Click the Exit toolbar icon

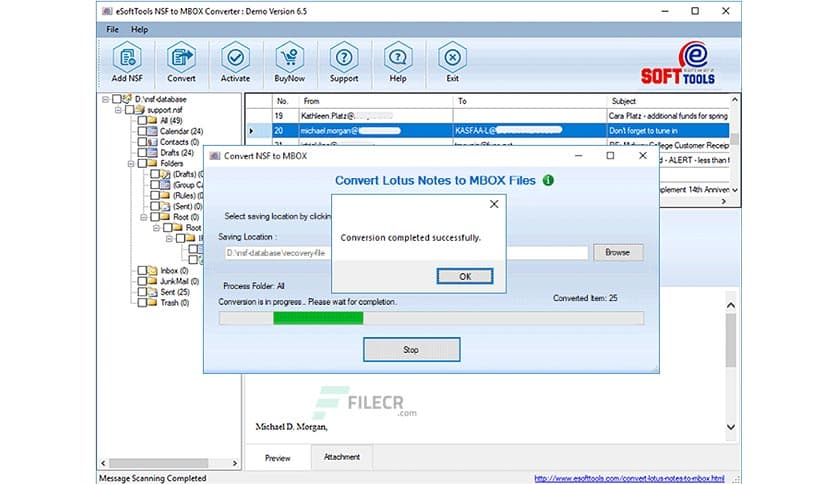click(452, 57)
